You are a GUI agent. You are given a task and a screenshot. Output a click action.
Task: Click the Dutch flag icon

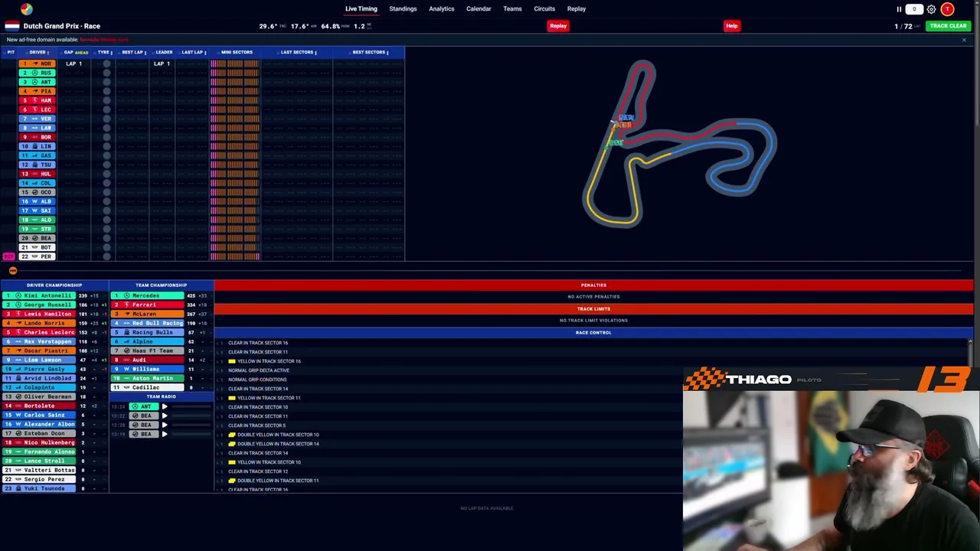(x=12, y=26)
